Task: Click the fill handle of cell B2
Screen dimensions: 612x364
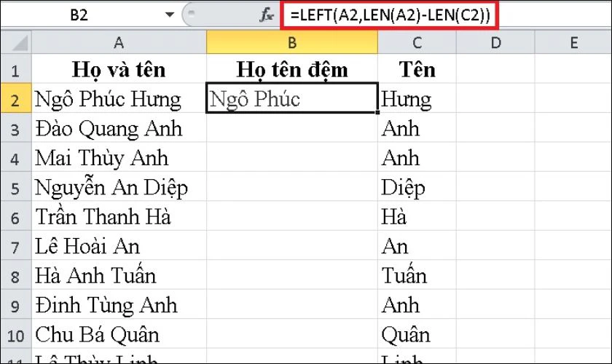Action: coord(377,112)
